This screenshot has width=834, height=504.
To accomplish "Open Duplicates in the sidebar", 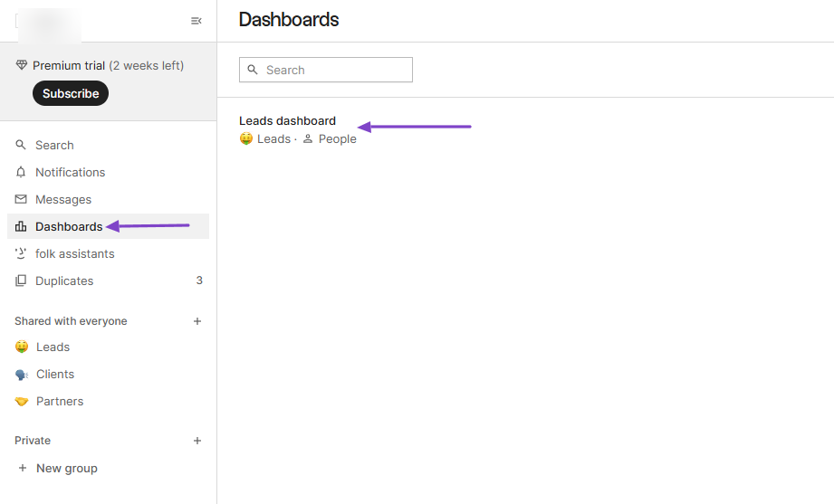I will click(108, 281).
